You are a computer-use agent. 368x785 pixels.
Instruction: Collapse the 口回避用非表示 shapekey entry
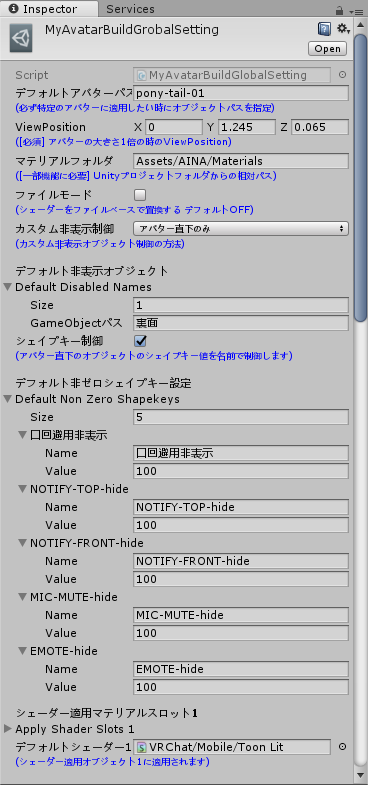click(x=23, y=435)
